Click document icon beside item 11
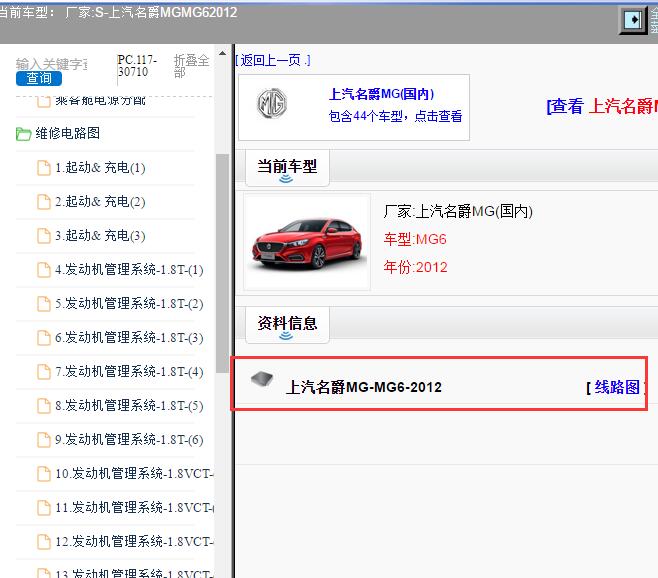This screenshot has height=578, width=658. tap(44, 507)
